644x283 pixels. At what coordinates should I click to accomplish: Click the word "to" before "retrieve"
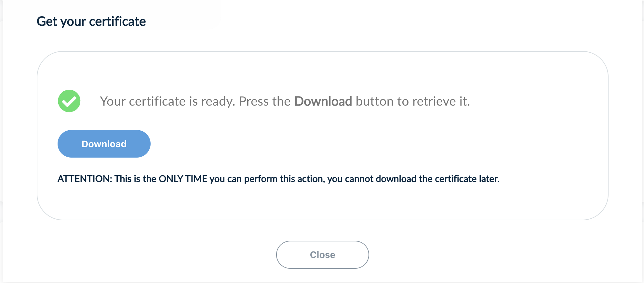[403, 101]
